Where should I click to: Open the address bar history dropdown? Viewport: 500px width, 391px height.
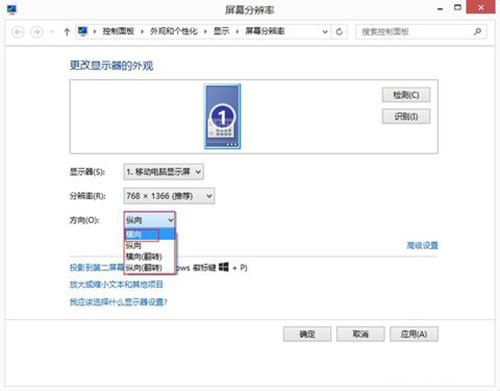(325, 32)
